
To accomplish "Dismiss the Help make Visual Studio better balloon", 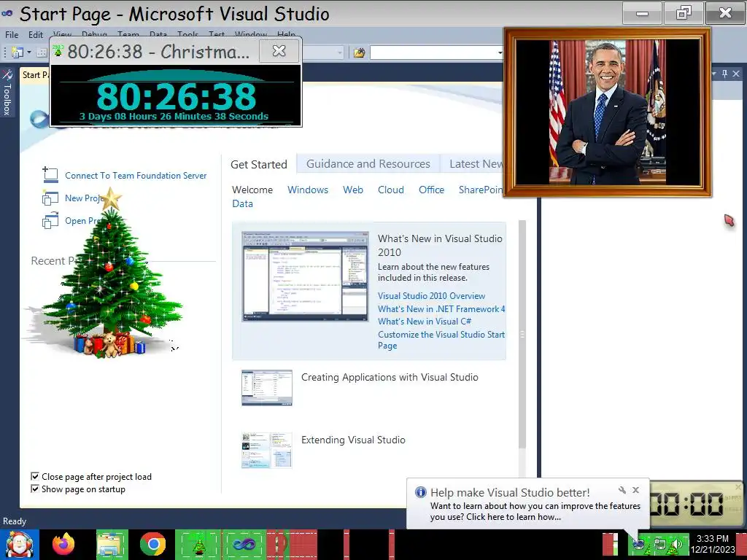I will coord(635,490).
